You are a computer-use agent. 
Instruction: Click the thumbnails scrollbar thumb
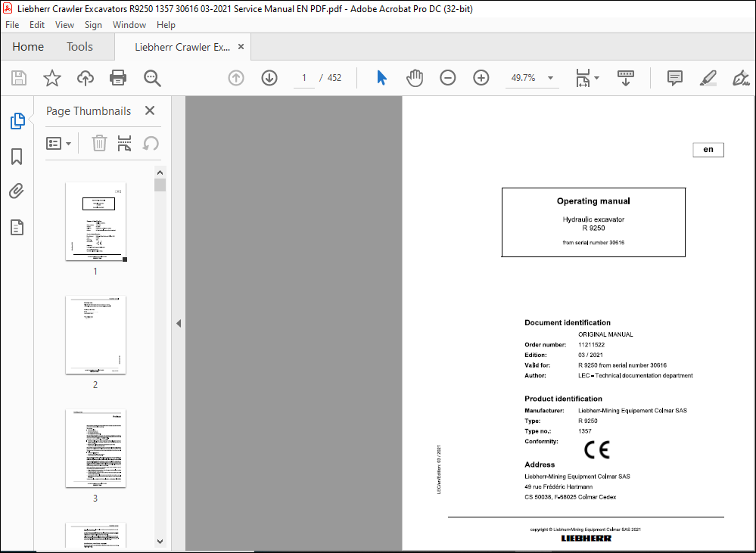point(160,185)
